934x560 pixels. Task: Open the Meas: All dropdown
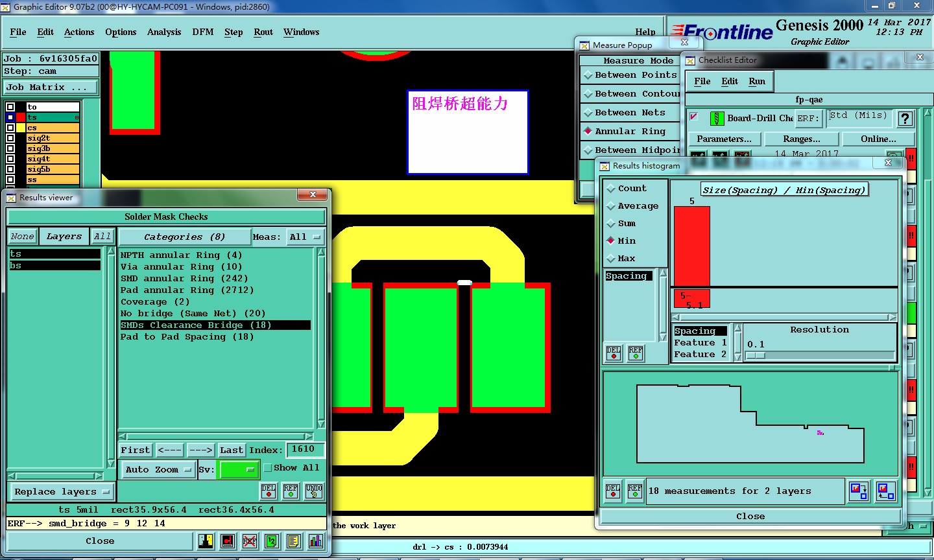pyautogui.click(x=307, y=237)
